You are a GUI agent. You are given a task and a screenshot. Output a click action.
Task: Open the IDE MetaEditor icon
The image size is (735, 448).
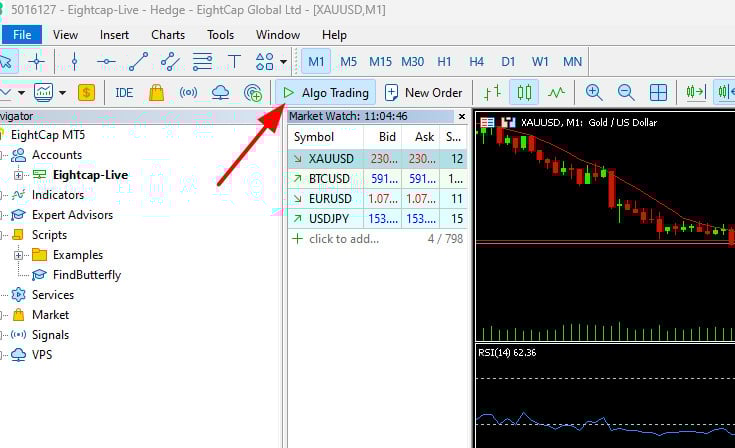(x=124, y=93)
